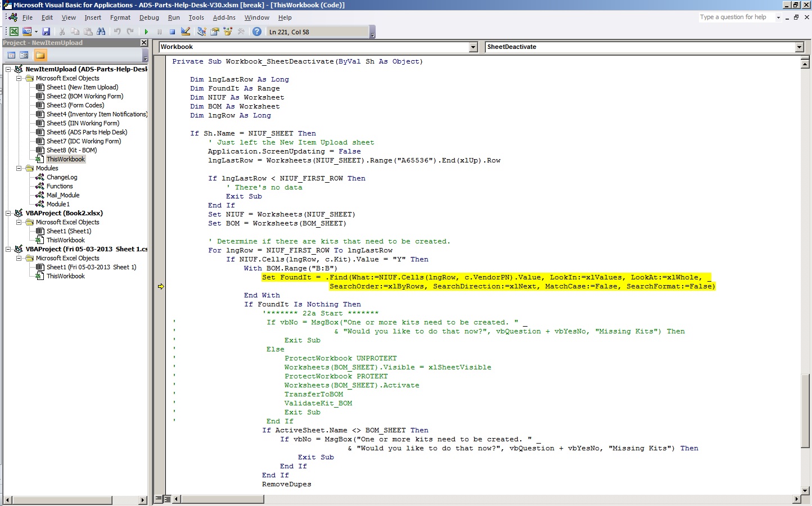
Task: Open the Object Browser icon
Action: [228, 32]
